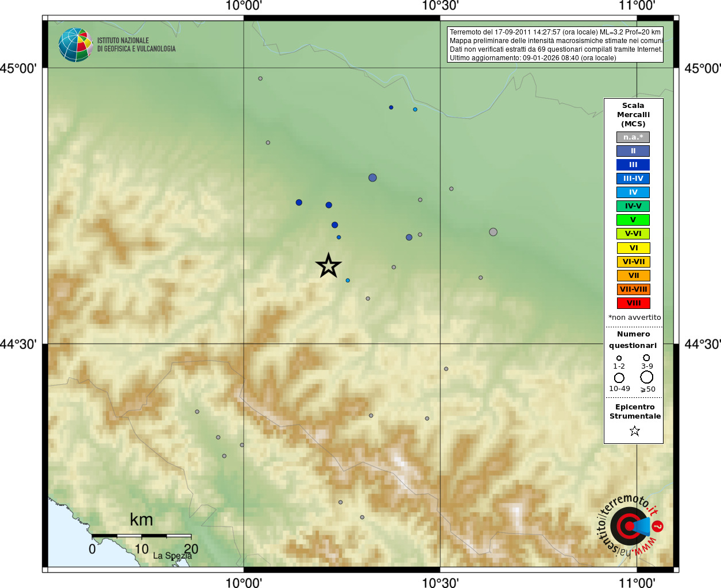Click the km scale bar
The width and height of the screenshot is (721, 588).
tap(141, 536)
